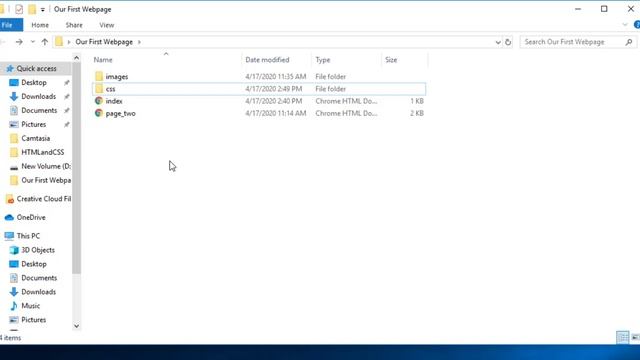
Task: Click images date 4/17/2020 11:35 AM
Action: tap(276, 76)
